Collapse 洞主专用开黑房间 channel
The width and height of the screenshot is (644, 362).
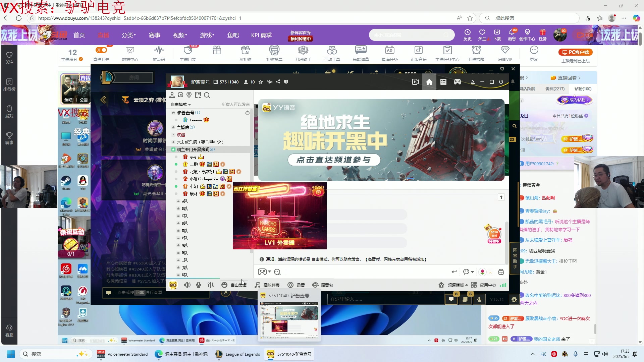point(173,149)
